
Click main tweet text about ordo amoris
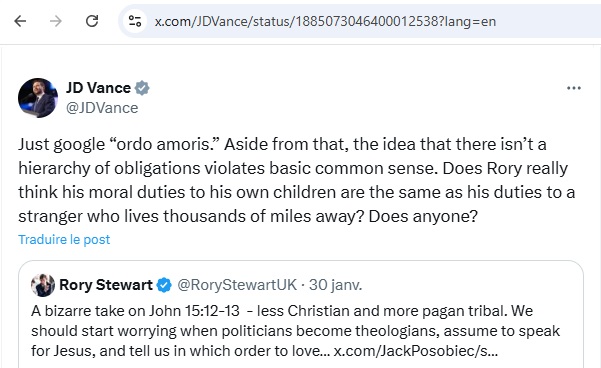click(x=297, y=180)
